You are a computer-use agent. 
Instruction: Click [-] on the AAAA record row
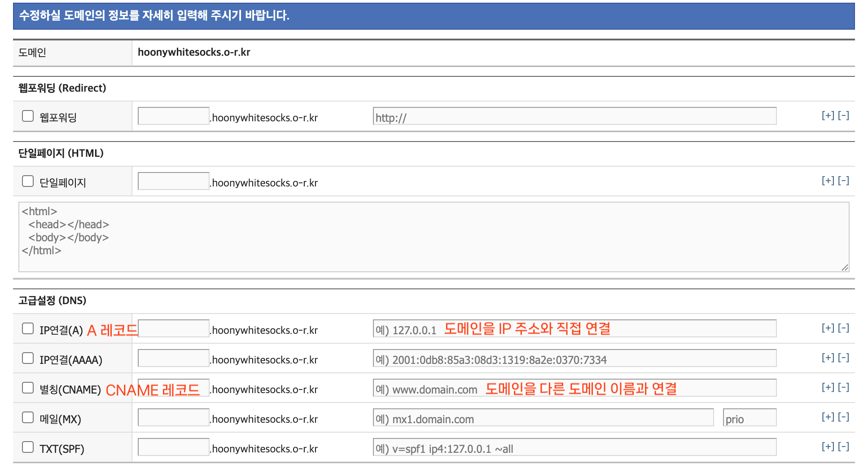(843, 358)
